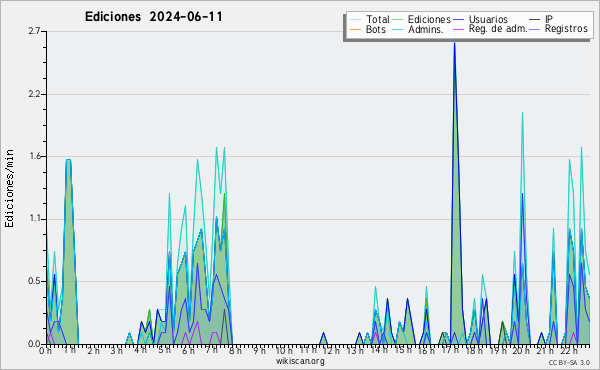This screenshot has height=370, width=600.
Task: Click the '6 h' x-axis label
Action: 188,351
